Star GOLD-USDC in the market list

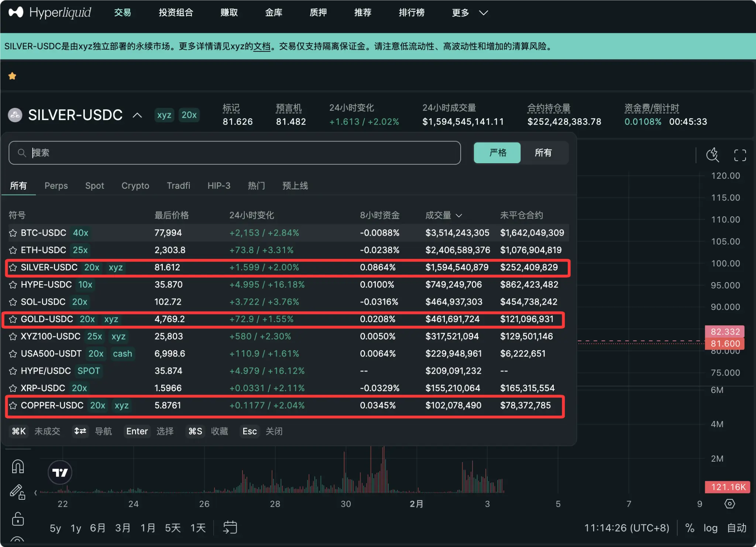pyautogui.click(x=12, y=319)
